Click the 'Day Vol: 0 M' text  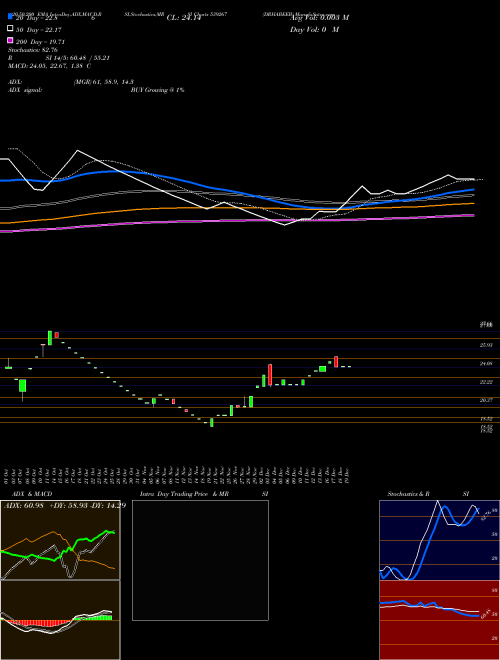click(x=315, y=29)
